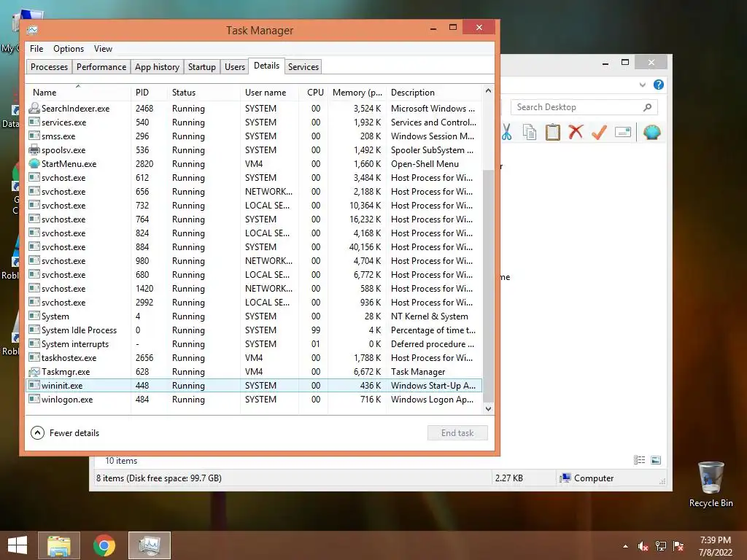Expand the Explorer ribbon chevron
The width and height of the screenshot is (747, 560).
point(642,85)
